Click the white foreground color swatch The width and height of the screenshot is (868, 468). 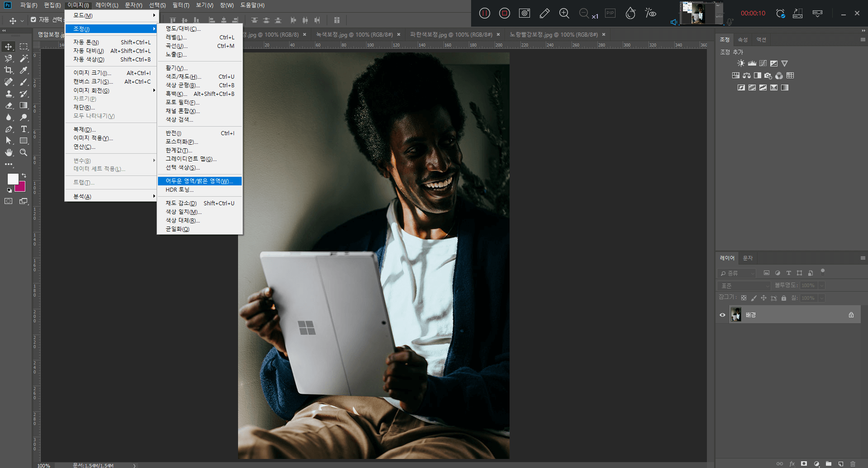[12, 179]
